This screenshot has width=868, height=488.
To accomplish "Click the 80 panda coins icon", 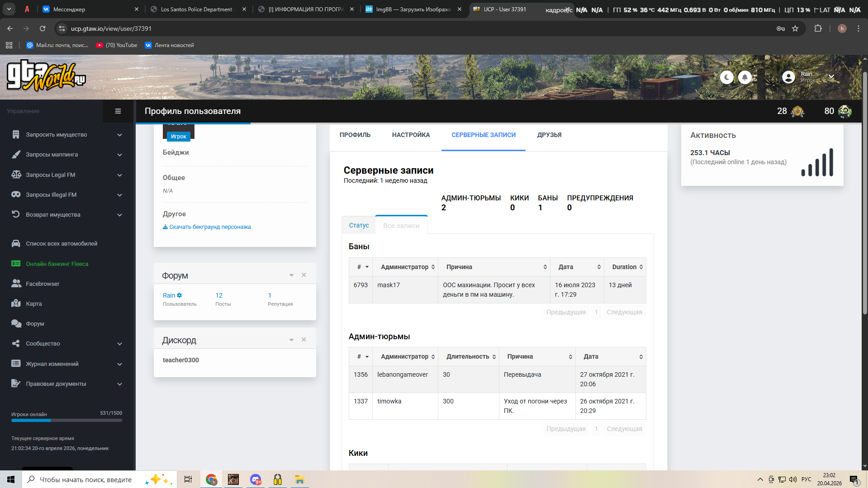I will [x=844, y=111].
